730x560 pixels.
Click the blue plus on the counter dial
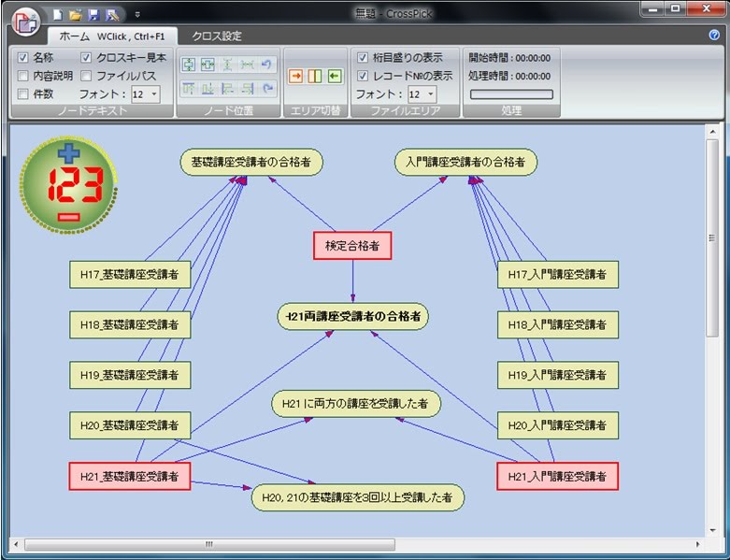(x=68, y=153)
